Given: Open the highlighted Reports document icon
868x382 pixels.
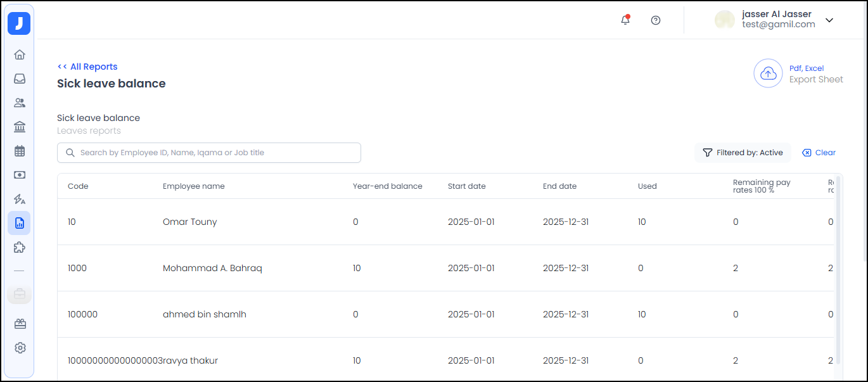Looking at the screenshot, I should [x=19, y=223].
